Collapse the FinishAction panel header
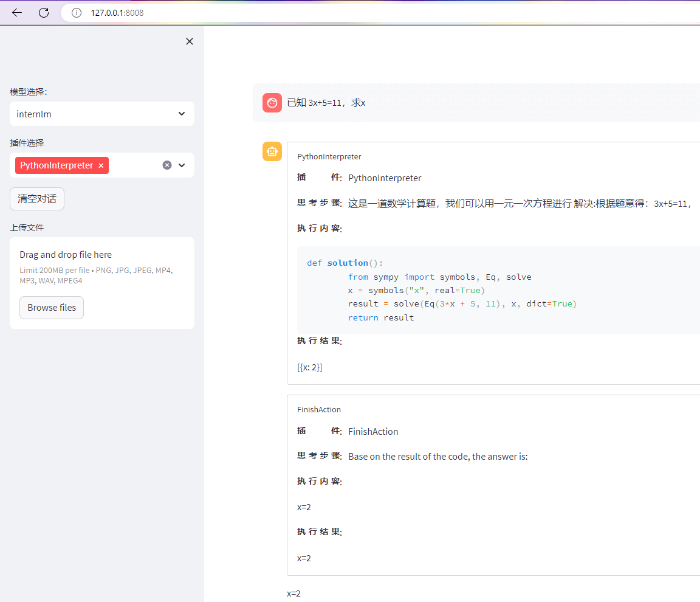This screenshot has width=700, height=602. pos(319,410)
